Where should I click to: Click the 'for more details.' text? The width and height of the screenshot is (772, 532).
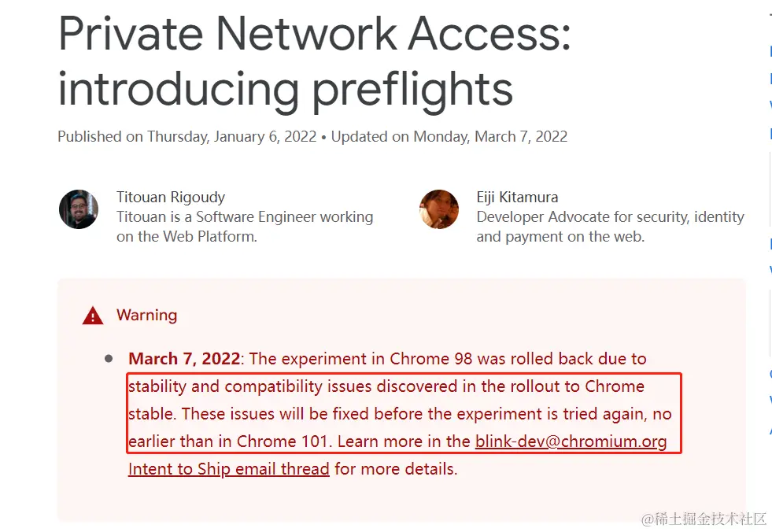tap(396, 469)
